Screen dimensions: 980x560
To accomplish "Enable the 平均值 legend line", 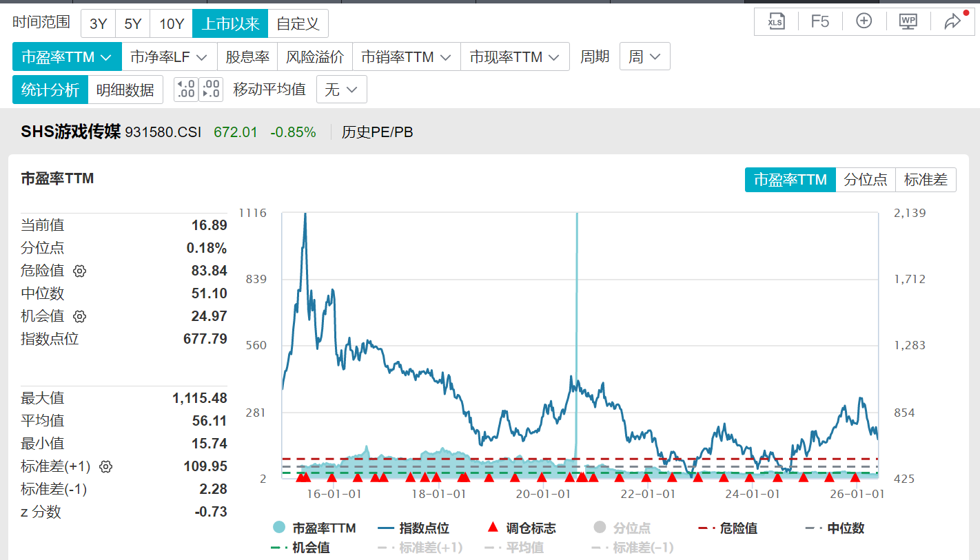I will coord(514,548).
